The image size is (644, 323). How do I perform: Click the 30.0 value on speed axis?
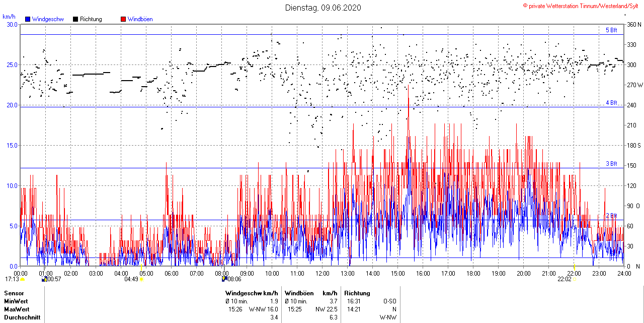pos(12,24)
